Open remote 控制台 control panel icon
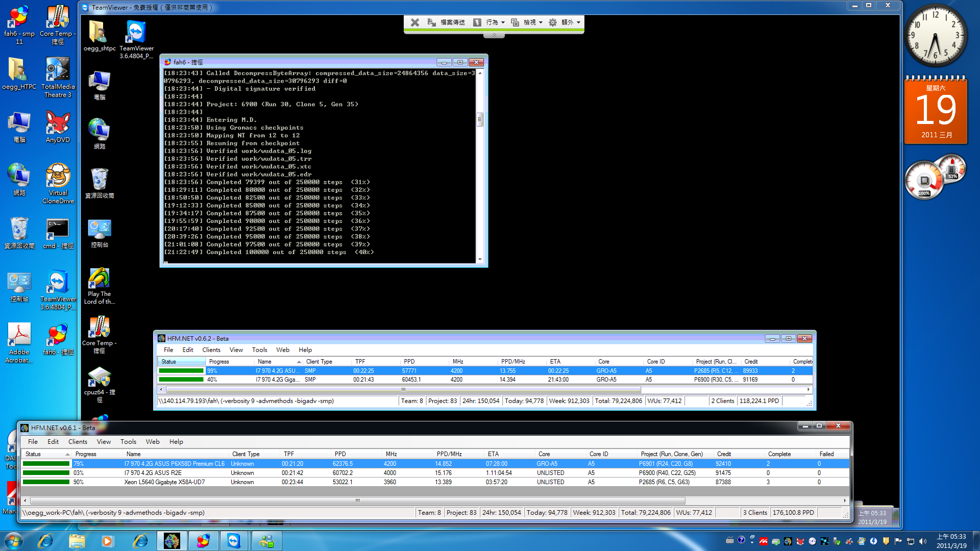The image size is (980, 551). (x=100, y=234)
